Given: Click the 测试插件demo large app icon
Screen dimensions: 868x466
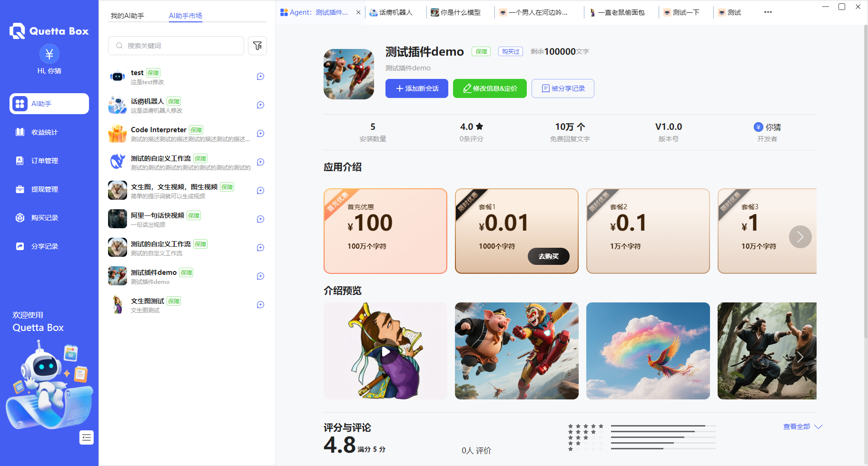Looking at the screenshot, I should tap(349, 74).
